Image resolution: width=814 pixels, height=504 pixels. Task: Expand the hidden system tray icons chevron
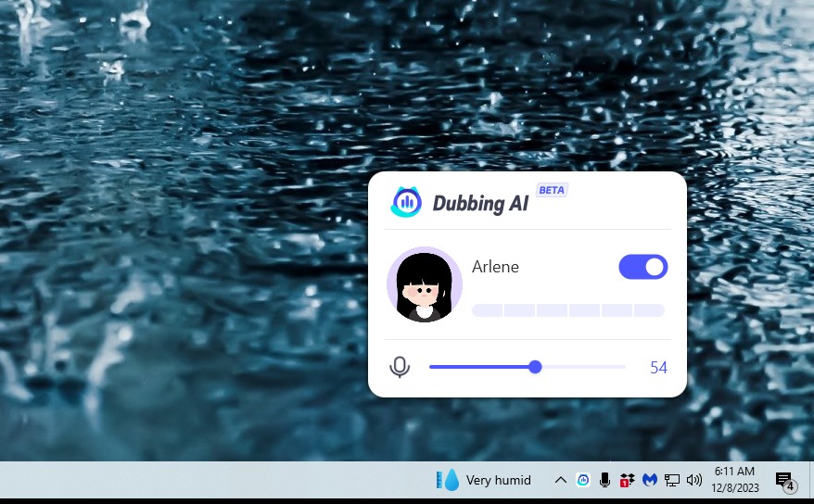tap(561, 480)
